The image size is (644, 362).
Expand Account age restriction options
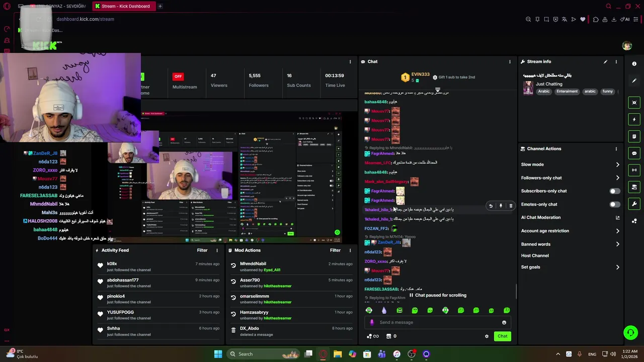(x=571, y=231)
